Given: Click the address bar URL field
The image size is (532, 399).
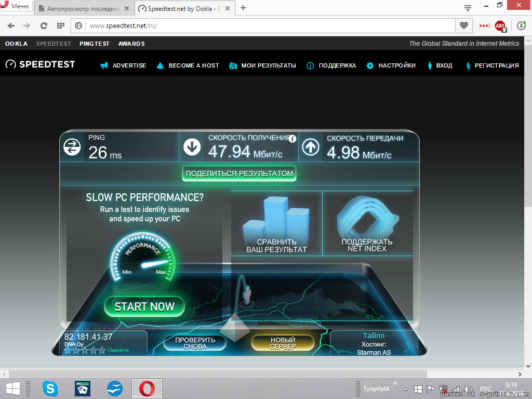Looking at the screenshot, I should click(260, 25).
